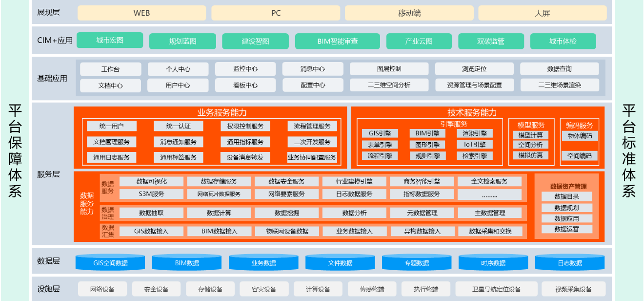Viewport: 644px width, 301px height.
Task: Click 物体编码 under encoding services
Action: (580, 136)
